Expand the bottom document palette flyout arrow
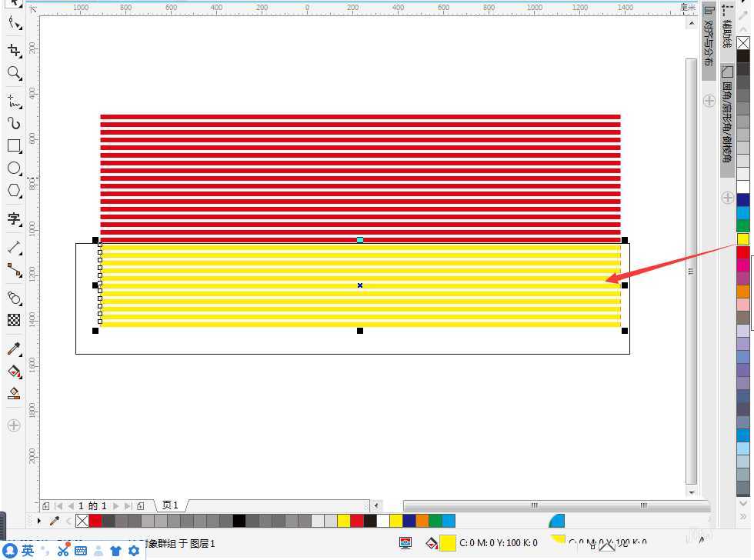 tap(39, 521)
